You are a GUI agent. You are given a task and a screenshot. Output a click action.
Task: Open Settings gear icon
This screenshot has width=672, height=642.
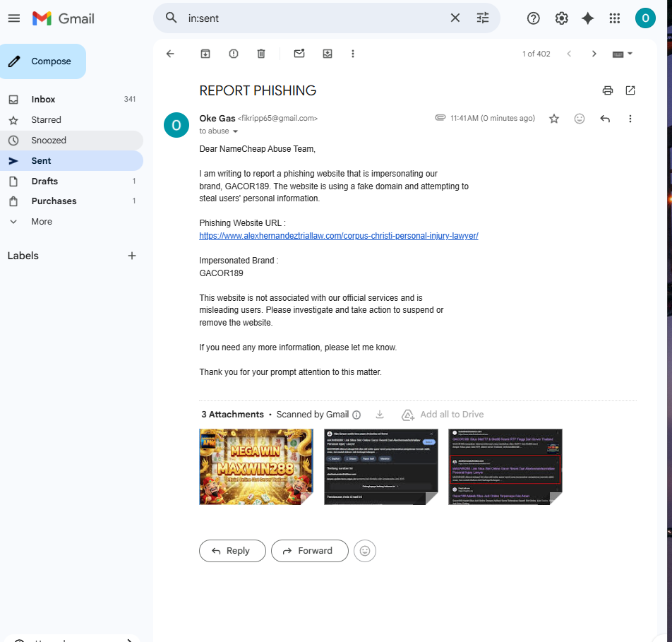pyautogui.click(x=561, y=18)
